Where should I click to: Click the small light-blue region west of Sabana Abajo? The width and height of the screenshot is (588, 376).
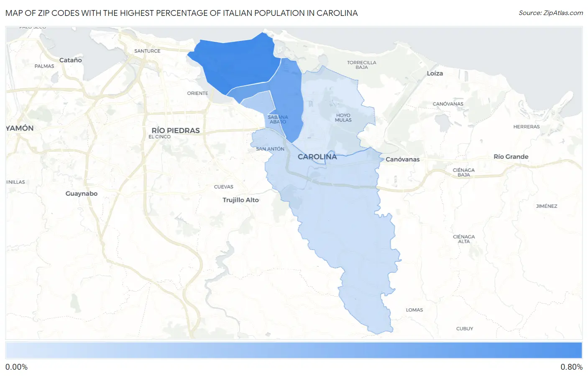click(258, 102)
